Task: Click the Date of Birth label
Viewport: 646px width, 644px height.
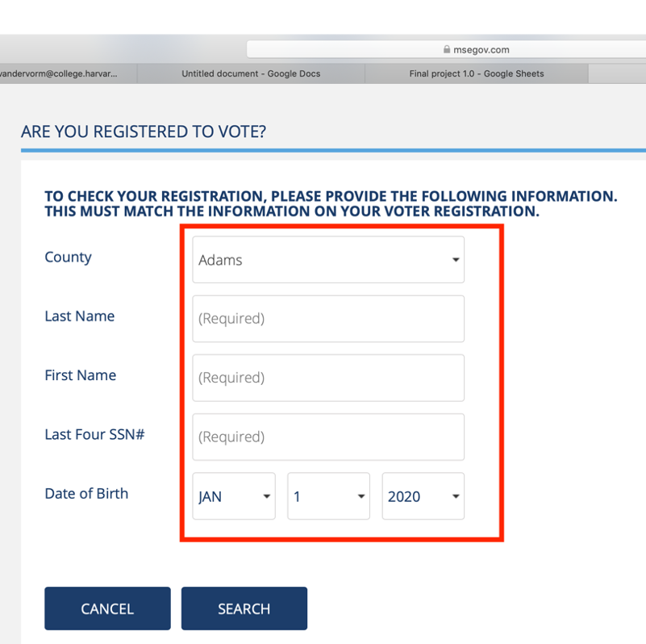Action: click(x=86, y=493)
